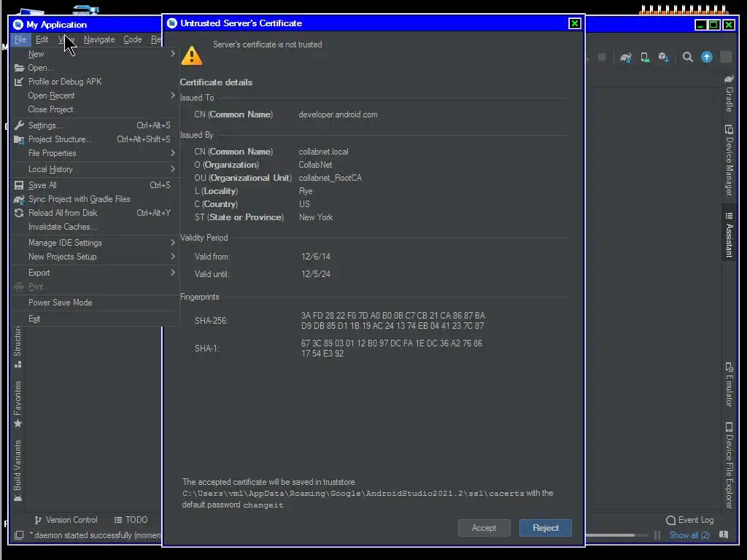
Task: Choose Exit from File menu
Action: [95, 319]
